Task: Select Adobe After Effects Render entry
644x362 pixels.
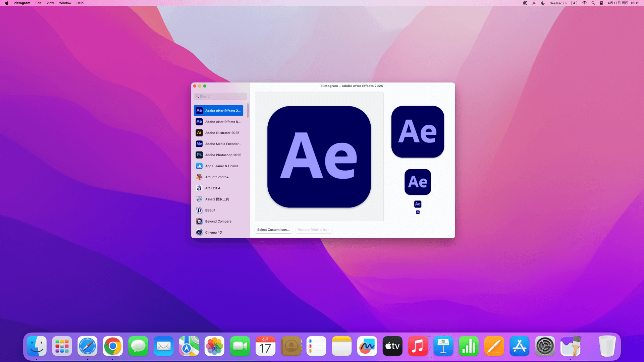Action: [x=222, y=122]
